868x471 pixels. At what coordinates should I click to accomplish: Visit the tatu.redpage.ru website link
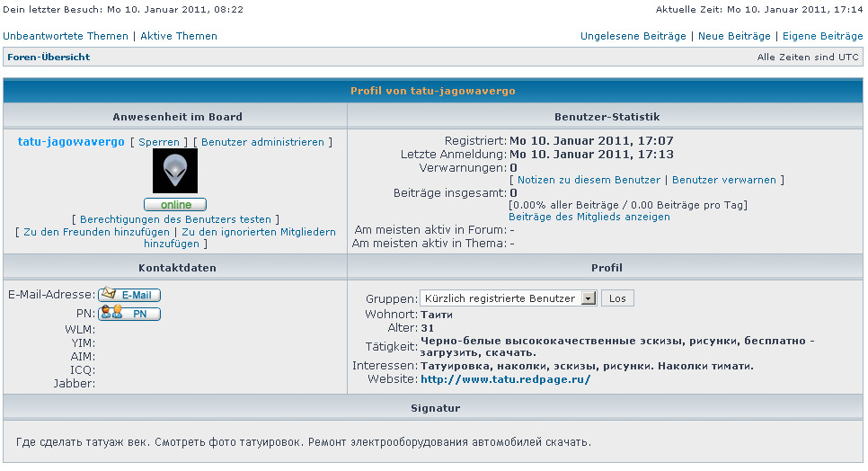click(505, 379)
